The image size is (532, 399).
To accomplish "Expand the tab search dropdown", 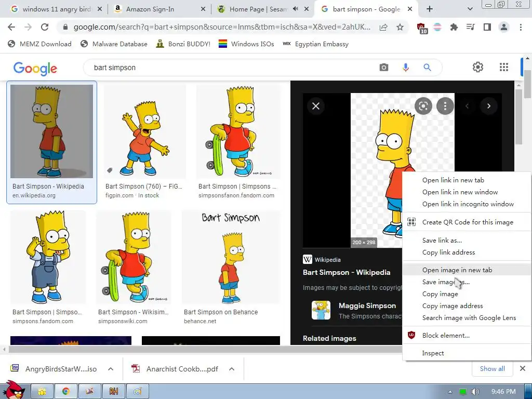I will click(470, 9).
